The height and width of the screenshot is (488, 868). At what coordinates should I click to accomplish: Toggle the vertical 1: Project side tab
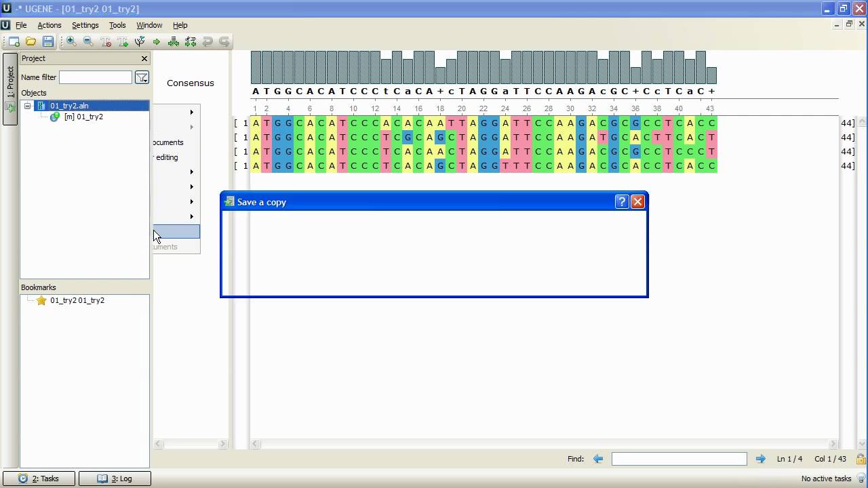(x=10, y=89)
